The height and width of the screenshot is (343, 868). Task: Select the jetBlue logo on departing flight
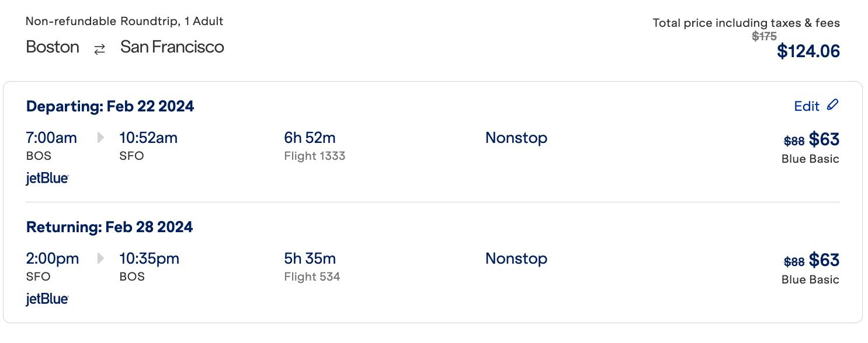[x=47, y=178]
